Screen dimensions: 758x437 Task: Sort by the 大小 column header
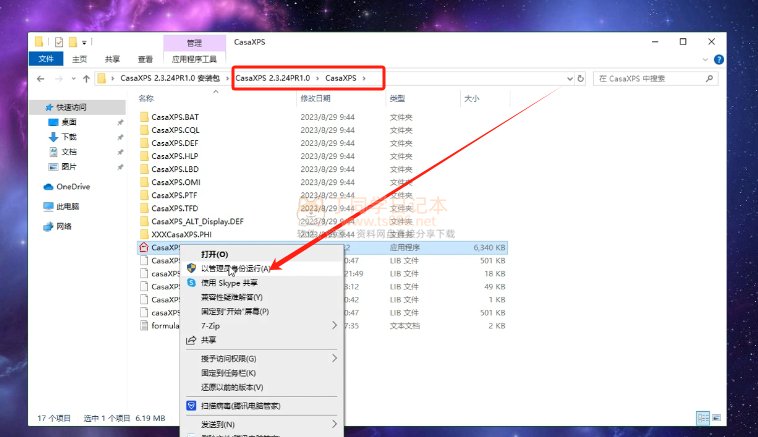click(472, 98)
